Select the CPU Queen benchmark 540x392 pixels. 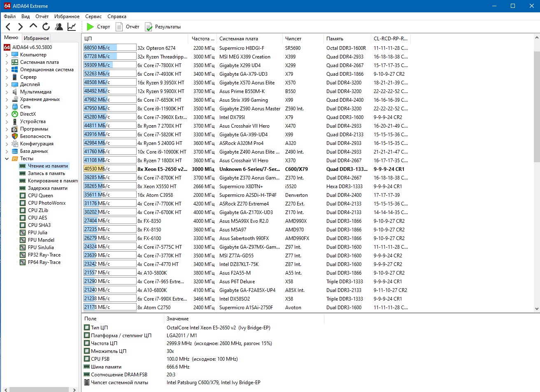tap(40, 196)
